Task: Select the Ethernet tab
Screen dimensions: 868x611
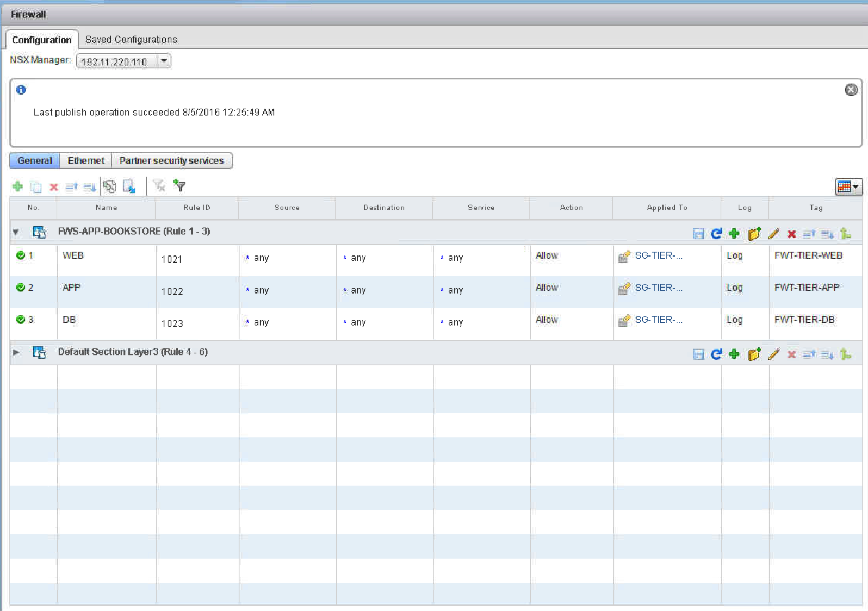Action: (x=86, y=160)
